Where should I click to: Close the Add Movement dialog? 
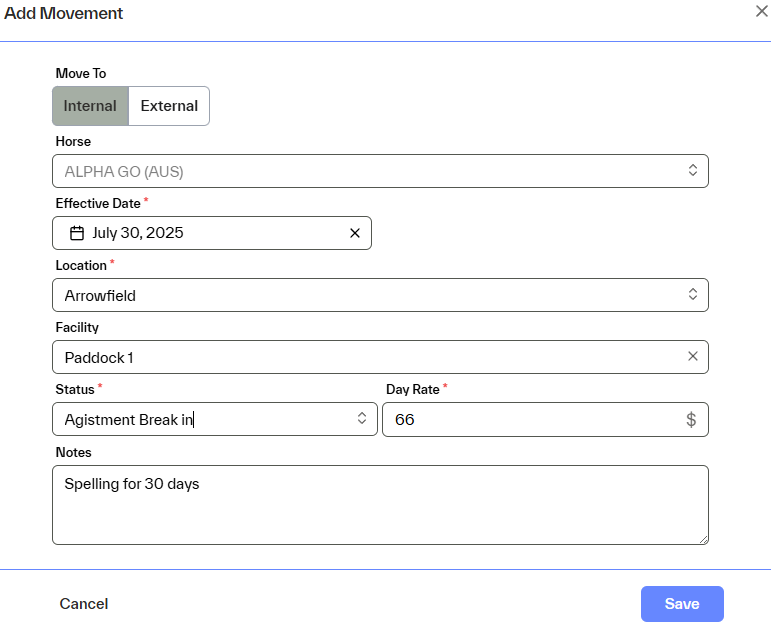pyautogui.click(x=761, y=11)
